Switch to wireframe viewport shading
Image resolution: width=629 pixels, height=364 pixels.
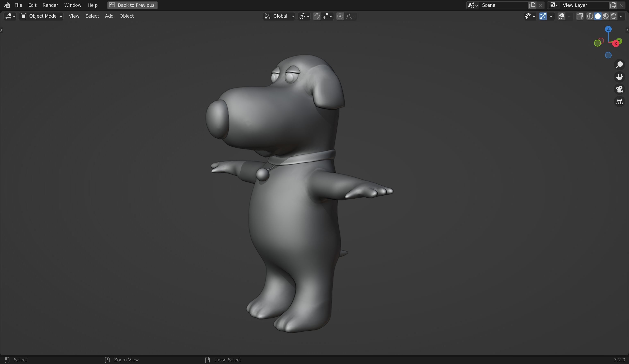click(x=590, y=16)
